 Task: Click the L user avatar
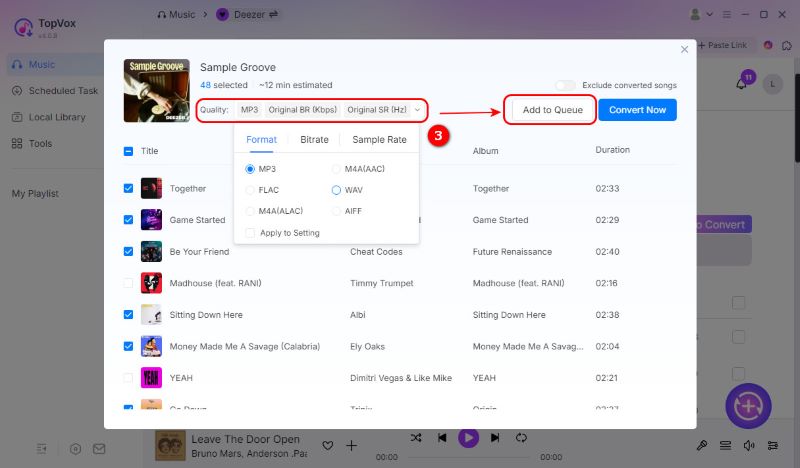pos(772,84)
